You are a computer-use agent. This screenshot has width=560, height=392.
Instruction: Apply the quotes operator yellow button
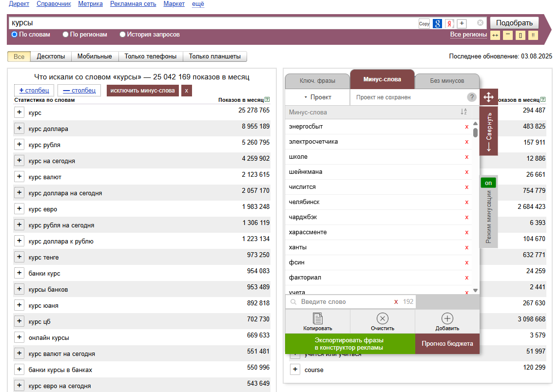507,36
